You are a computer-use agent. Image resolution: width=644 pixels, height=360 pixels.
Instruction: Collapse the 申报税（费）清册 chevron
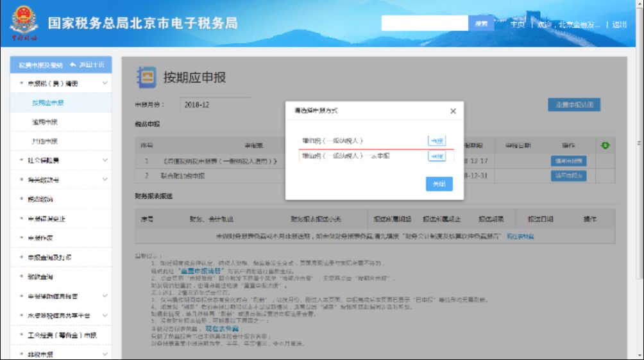[105, 83]
